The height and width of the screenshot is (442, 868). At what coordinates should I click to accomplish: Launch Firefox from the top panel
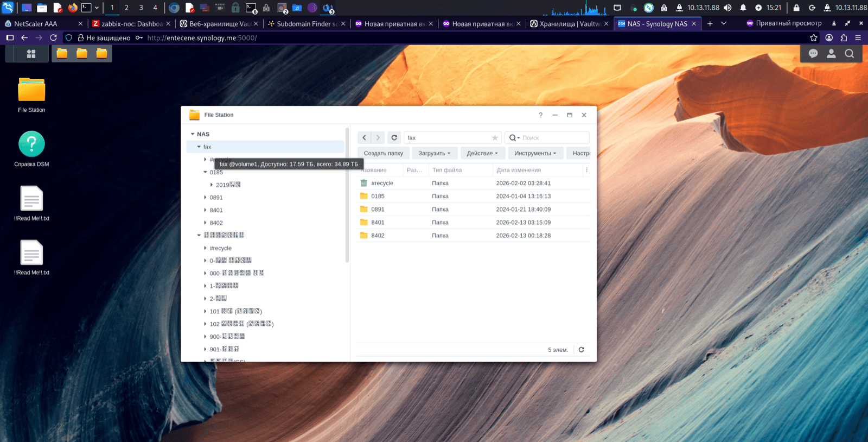[73, 8]
